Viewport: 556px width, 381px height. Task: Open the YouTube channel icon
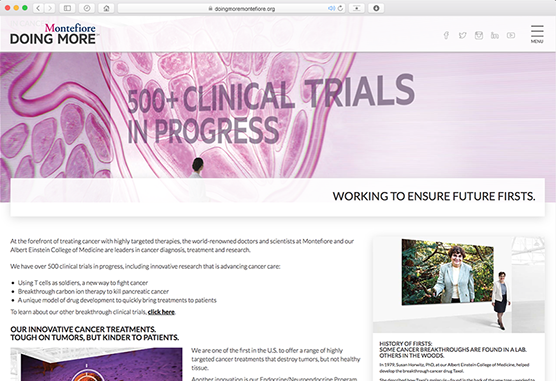click(511, 35)
